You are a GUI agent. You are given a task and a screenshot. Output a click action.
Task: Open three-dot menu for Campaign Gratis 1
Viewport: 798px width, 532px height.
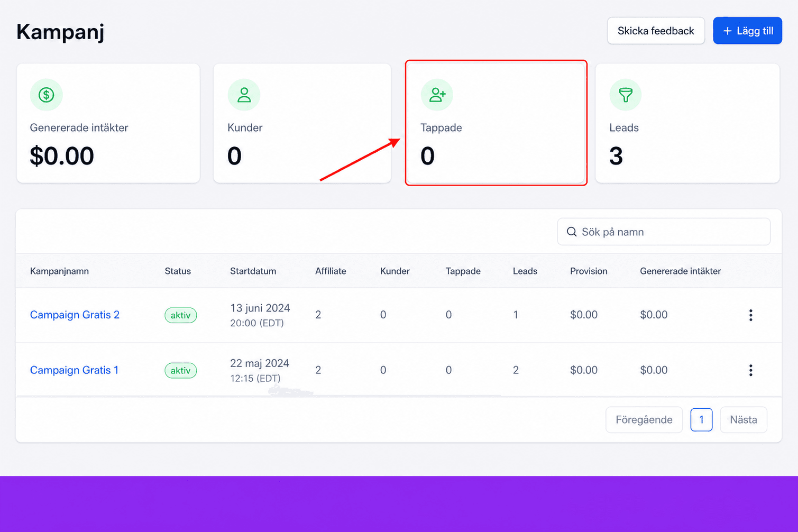tap(750, 370)
